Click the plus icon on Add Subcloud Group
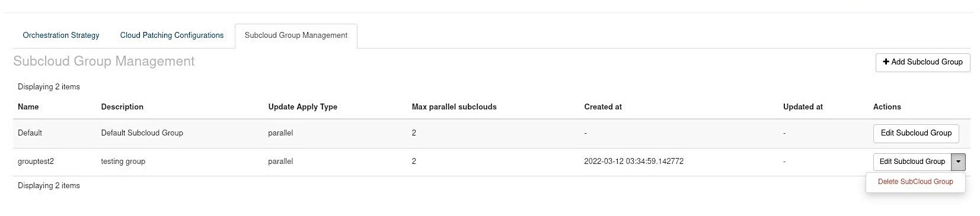Image resolution: width=980 pixels, height=216 pixels. pyautogui.click(x=886, y=62)
